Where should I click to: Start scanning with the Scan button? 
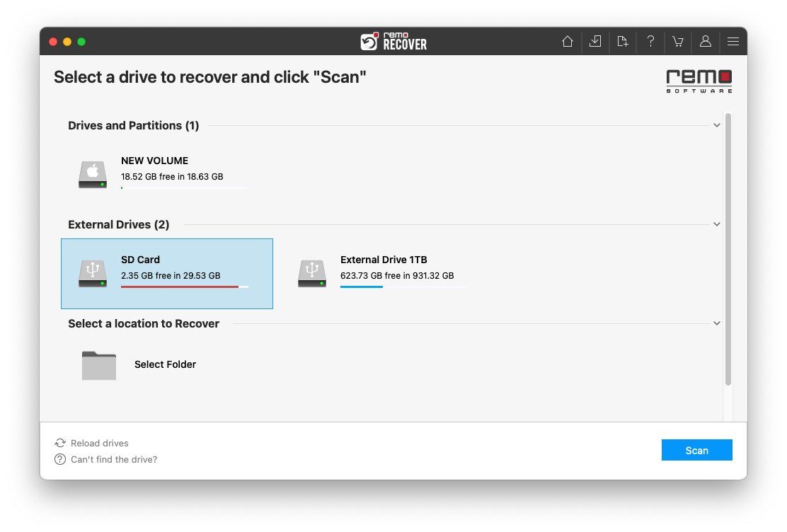coord(696,450)
